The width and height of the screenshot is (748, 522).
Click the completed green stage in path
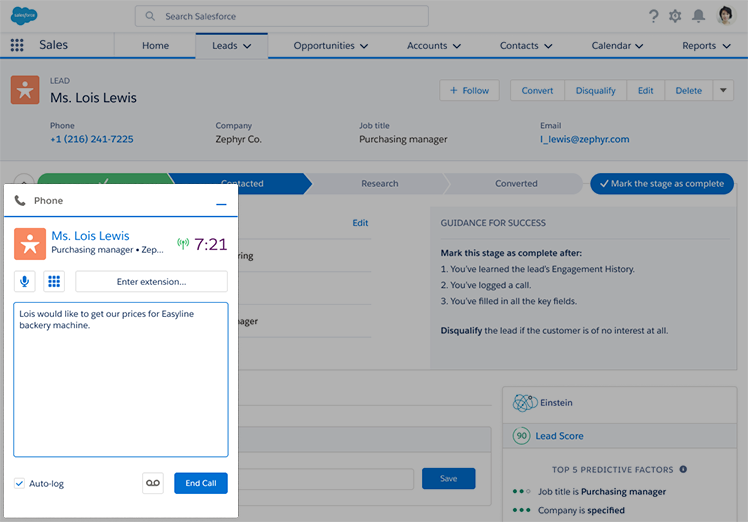tap(105, 178)
